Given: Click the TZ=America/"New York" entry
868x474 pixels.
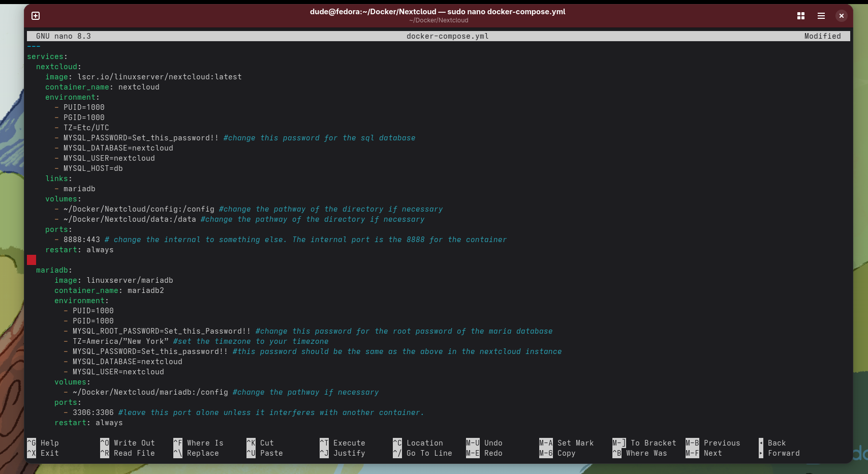Looking at the screenshot, I should 120,341.
